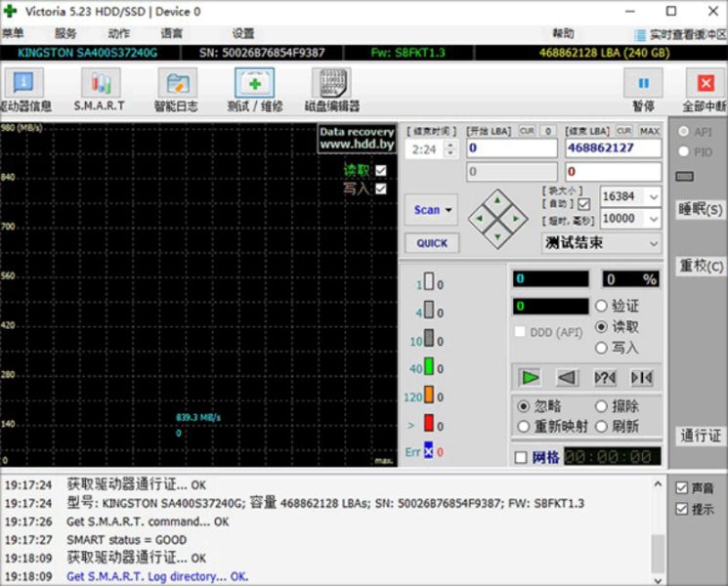Select the Remap (重新映射) radio option
The height and width of the screenshot is (586, 728).
pos(523,427)
